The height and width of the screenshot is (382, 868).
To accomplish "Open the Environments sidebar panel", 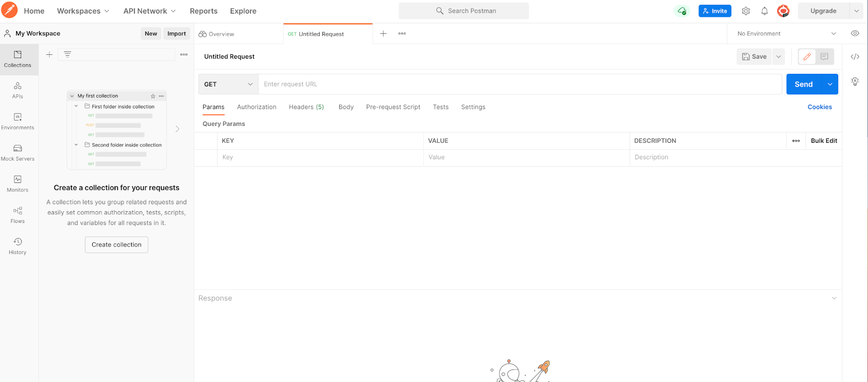I will pyautogui.click(x=18, y=122).
